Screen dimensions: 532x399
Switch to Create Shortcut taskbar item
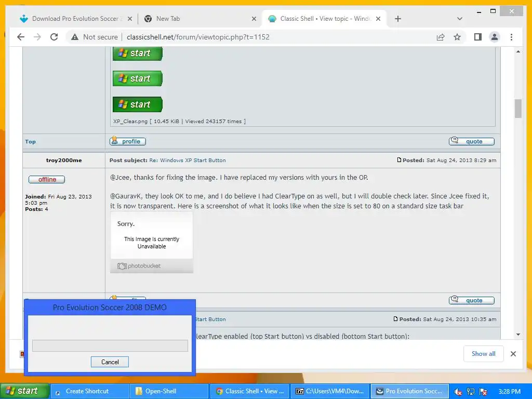coord(89,391)
